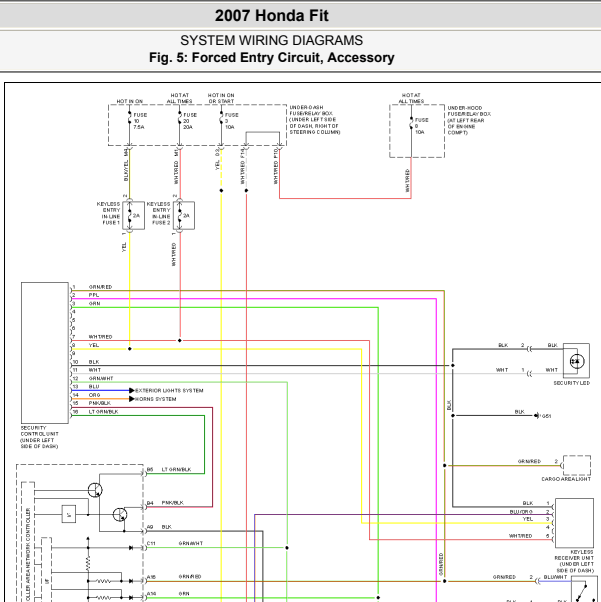Click the 'UNDER-DASH FUSE/RELAY BOX' description
601x602 pixels.
click(x=315, y=120)
